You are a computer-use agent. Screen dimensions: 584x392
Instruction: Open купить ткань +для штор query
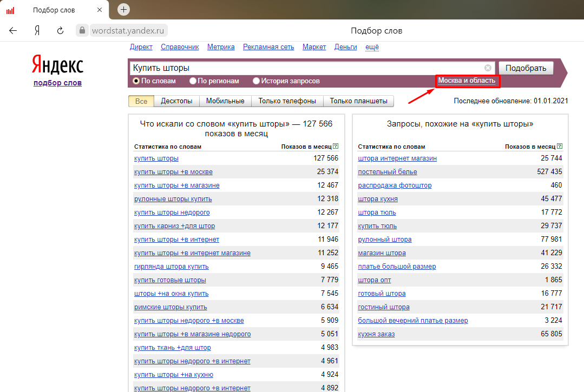pyautogui.click(x=173, y=348)
